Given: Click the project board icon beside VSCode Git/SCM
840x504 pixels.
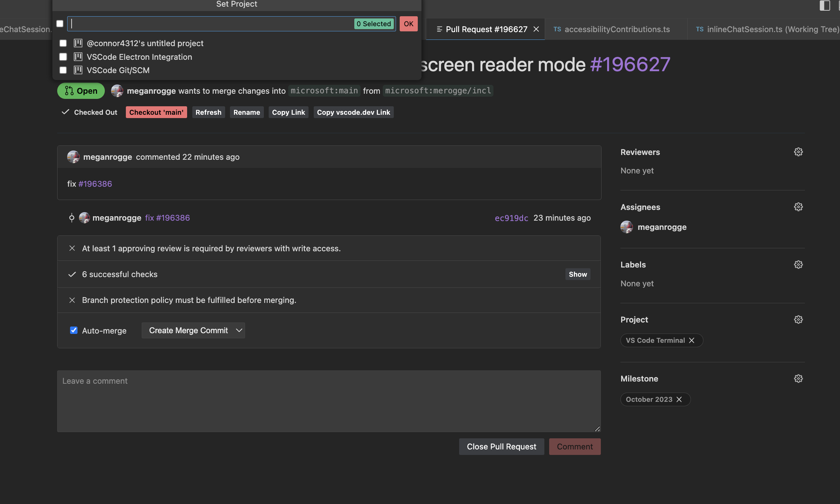Looking at the screenshot, I should pos(78,70).
